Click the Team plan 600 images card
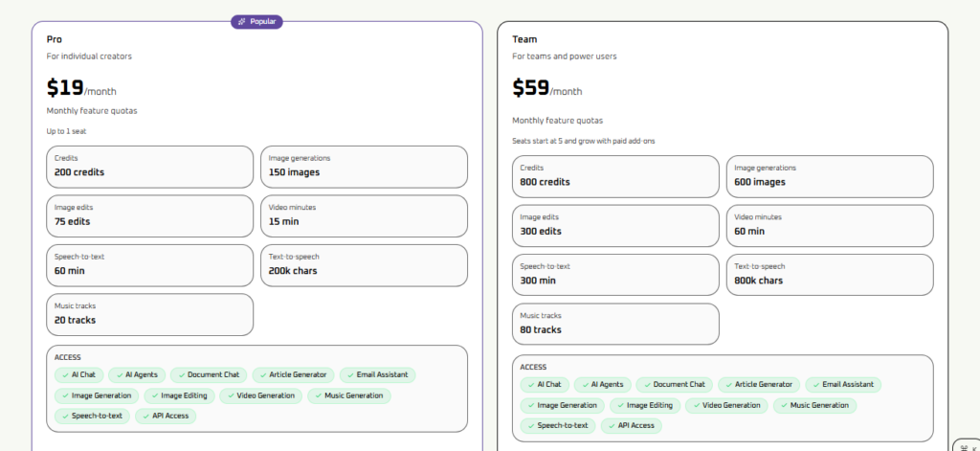980x451 pixels. coord(829,176)
